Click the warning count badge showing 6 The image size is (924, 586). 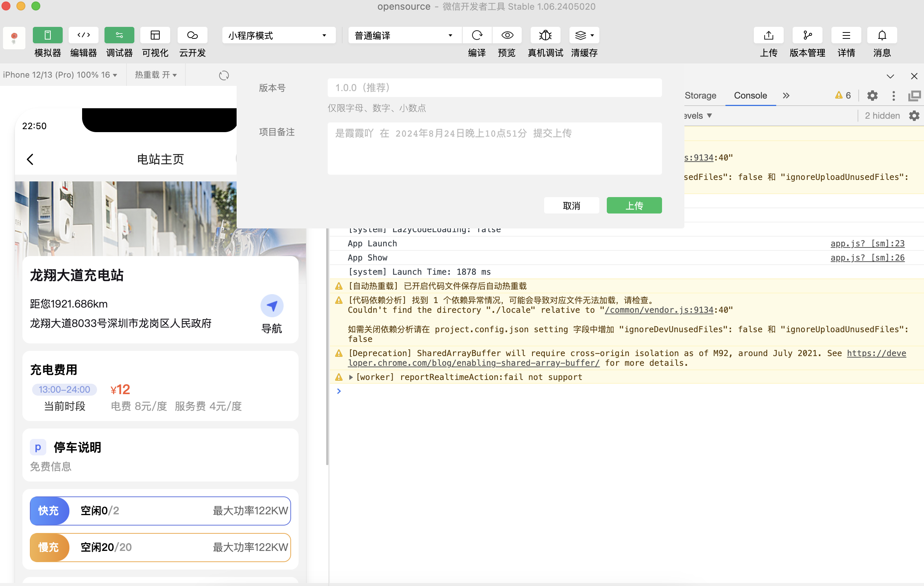pos(843,95)
